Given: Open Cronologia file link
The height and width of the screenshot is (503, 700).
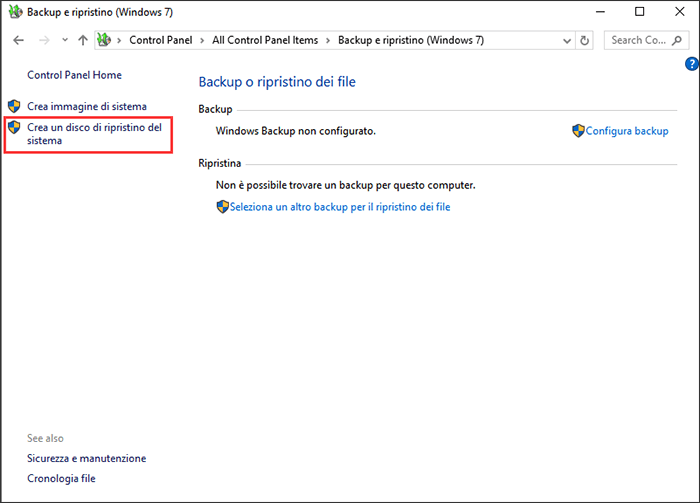Looking at the screenshot, I should tap(61, 478).
